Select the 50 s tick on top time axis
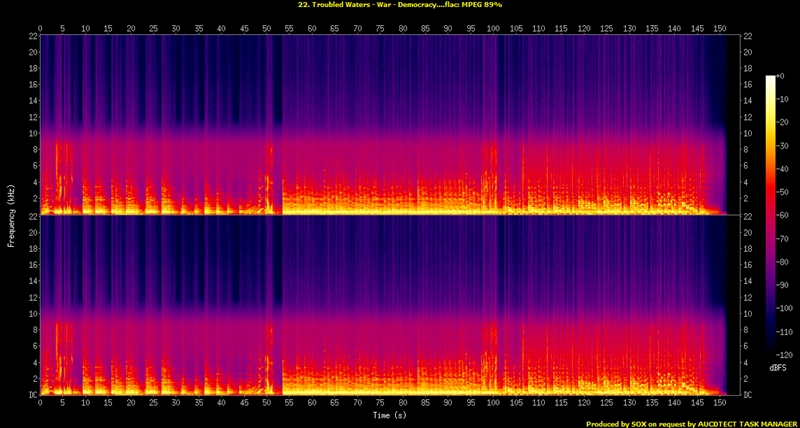This screenshot has height=428, width=800. [266, 28]
